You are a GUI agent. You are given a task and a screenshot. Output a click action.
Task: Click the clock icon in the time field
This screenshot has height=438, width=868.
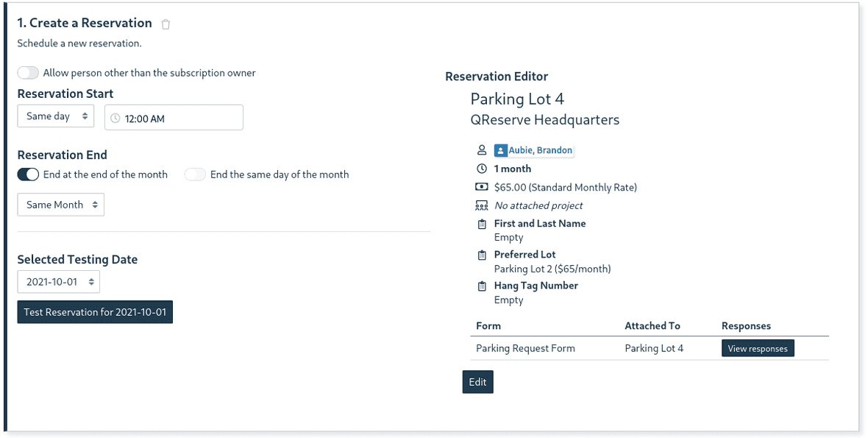click(115, 117)
